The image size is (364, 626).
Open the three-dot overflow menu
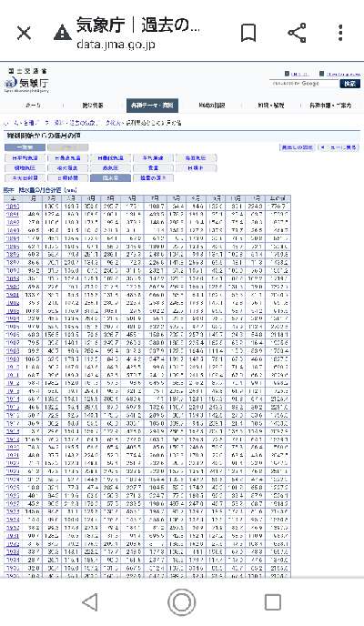(x=340, y=33)
